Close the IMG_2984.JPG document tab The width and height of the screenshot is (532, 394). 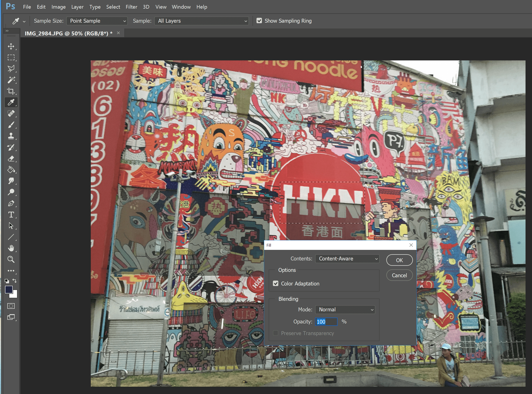point(118,33)
